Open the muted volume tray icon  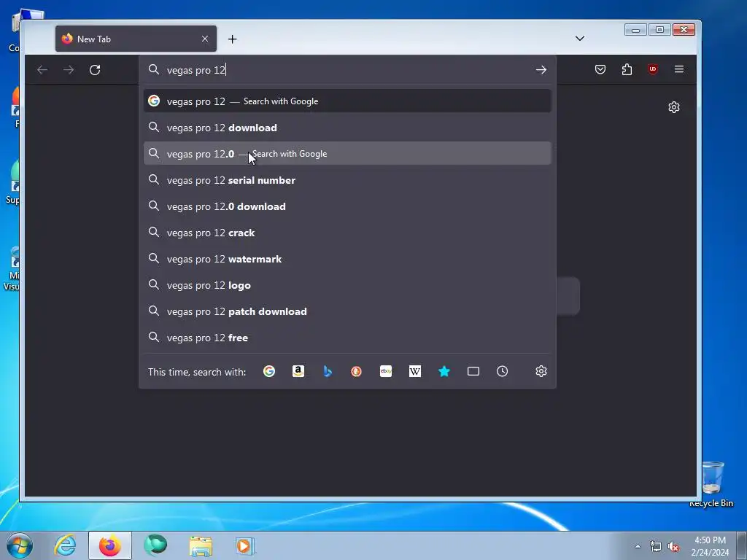click(673, 547)
